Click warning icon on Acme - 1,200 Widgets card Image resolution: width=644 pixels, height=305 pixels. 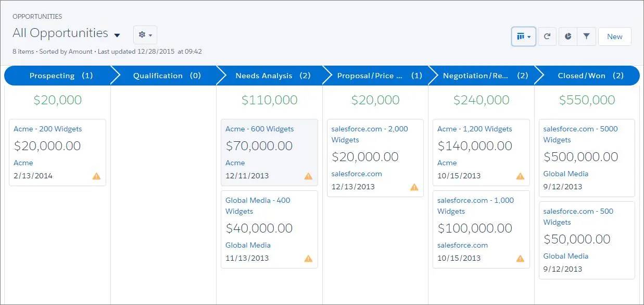click(x=520, y=176)
